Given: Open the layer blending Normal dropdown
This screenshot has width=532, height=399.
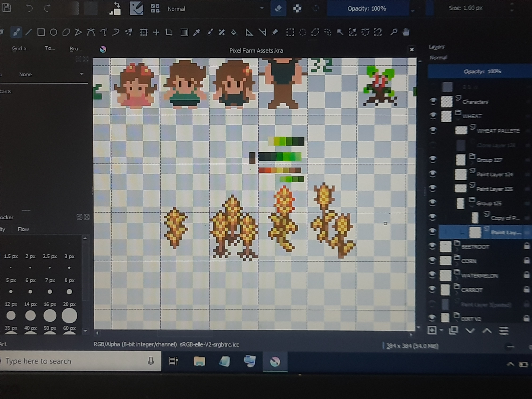Looking at the screenshot, I should coord(480,57).
